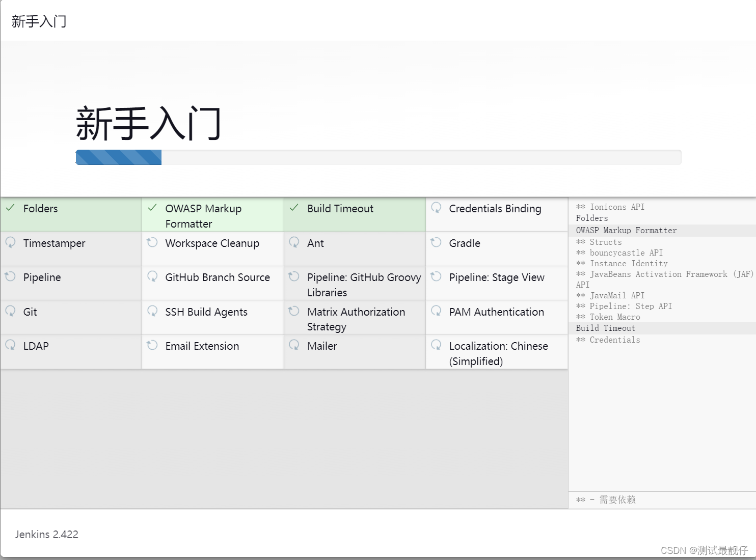Click the Structs log line
The width and height of the screenshot is (756, 560).
pos(599,242)
